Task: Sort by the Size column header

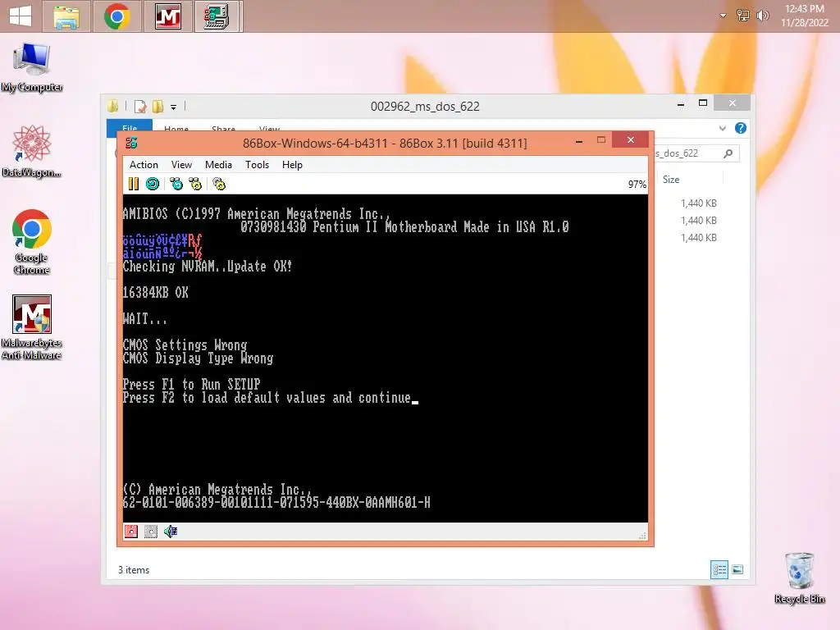Action: pos(671,180)
